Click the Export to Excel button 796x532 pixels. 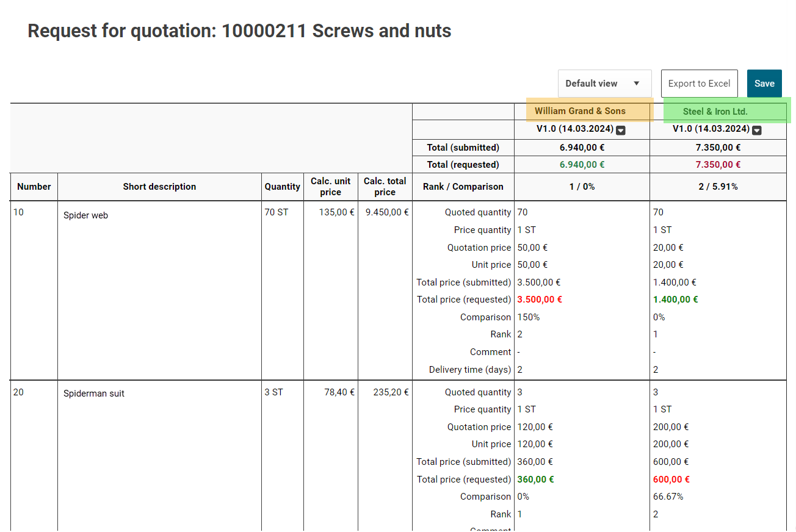[x=699, y=84]
